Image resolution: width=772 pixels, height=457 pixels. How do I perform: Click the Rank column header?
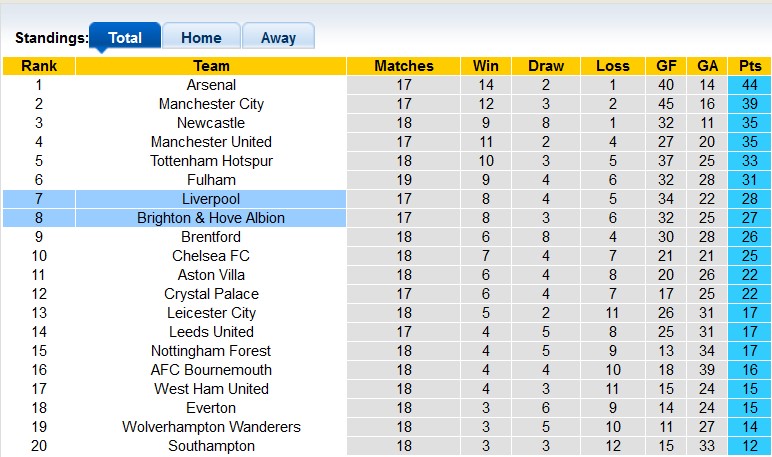click(x=39, y=66)
